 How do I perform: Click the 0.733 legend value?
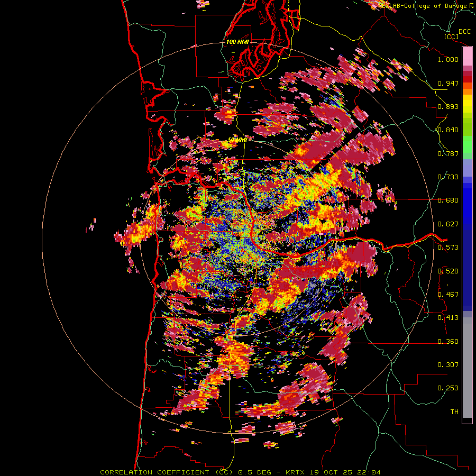tap(448, 177)
